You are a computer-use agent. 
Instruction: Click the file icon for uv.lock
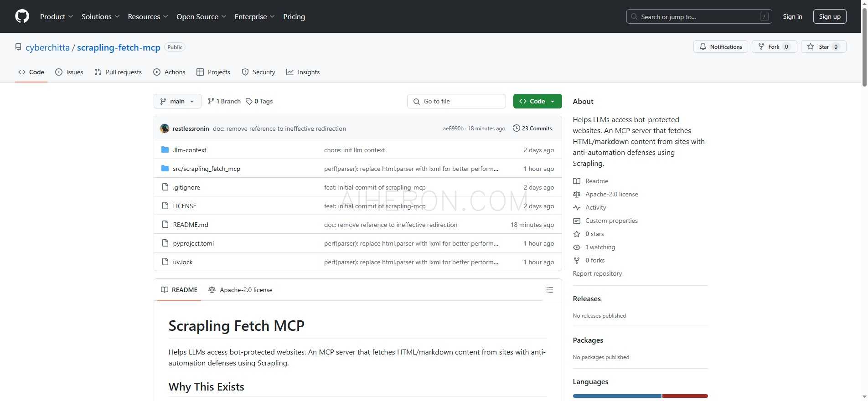click(x=165, y=262)
